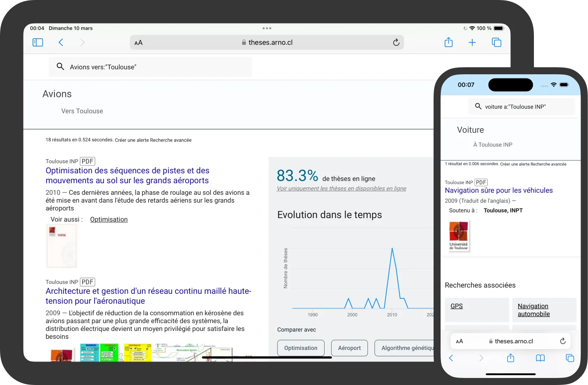Tap the iPhone Safari share icon
Image resolution: width=588 pixels, height=385 pixels.
(510, 358)
